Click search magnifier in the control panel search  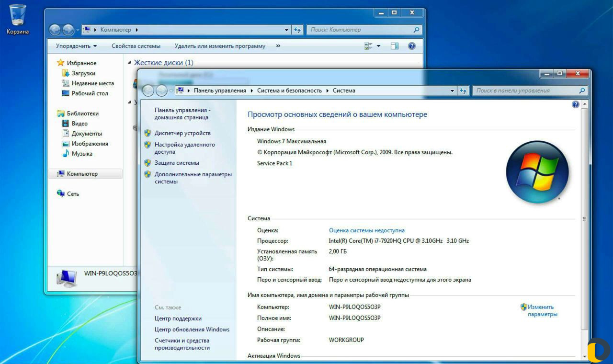click(582, 91)
